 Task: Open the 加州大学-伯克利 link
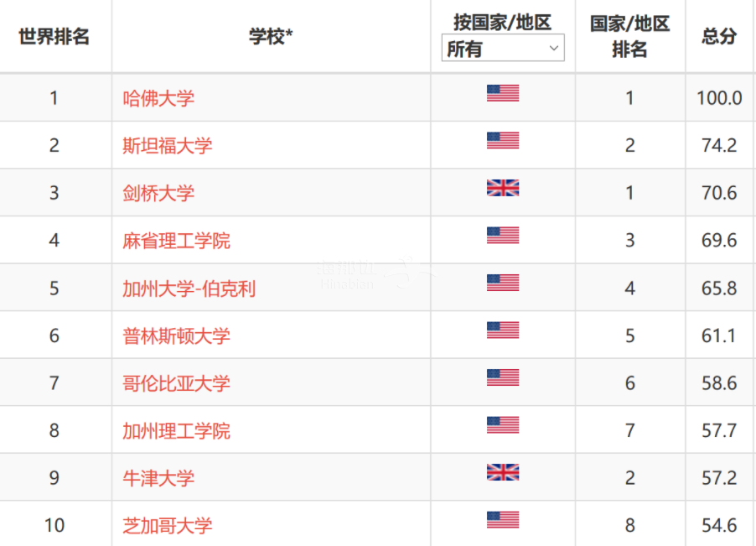(x=189, y=289)
